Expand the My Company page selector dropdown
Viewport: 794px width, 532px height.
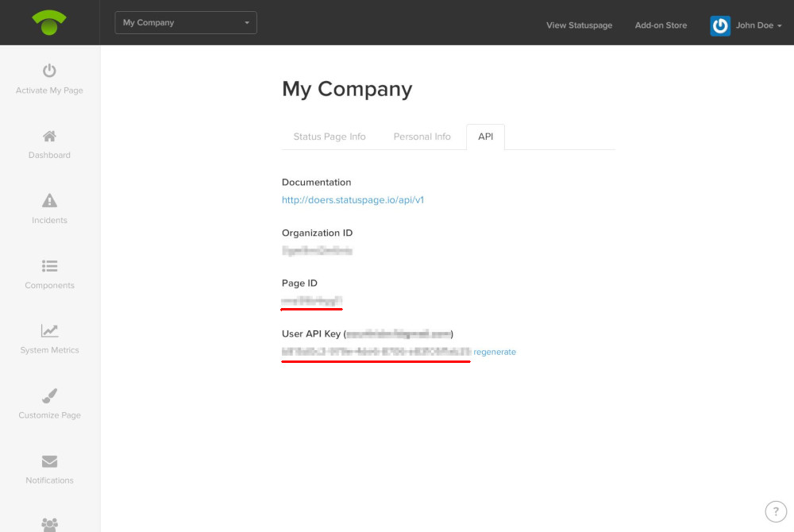(186, 23)
